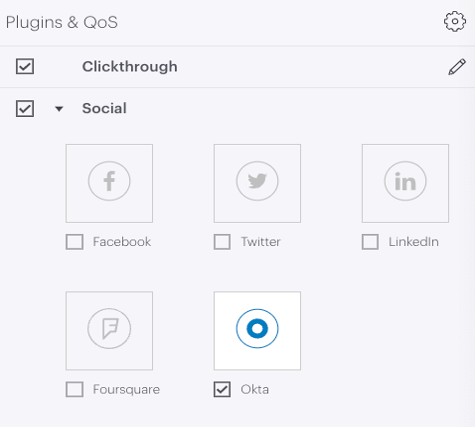
Task: Disable the Clickthrough plugin checkbox
Action: (x=25, y=66)
